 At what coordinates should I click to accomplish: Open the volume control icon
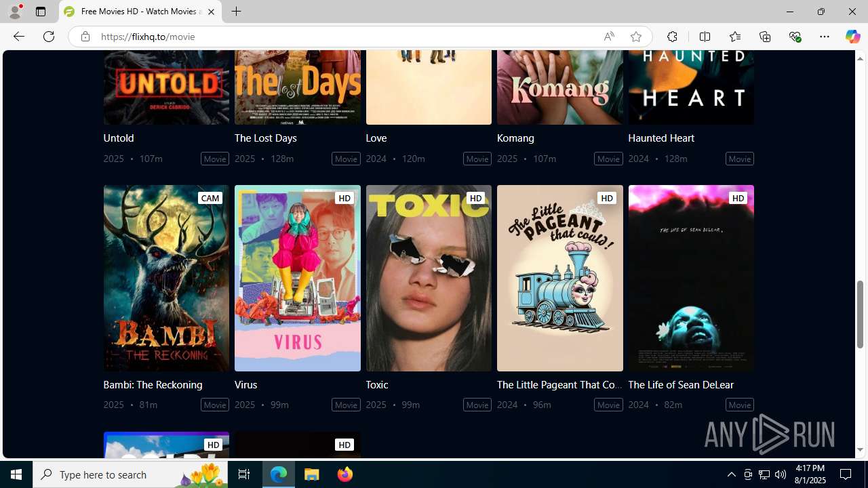pos(781,474)
